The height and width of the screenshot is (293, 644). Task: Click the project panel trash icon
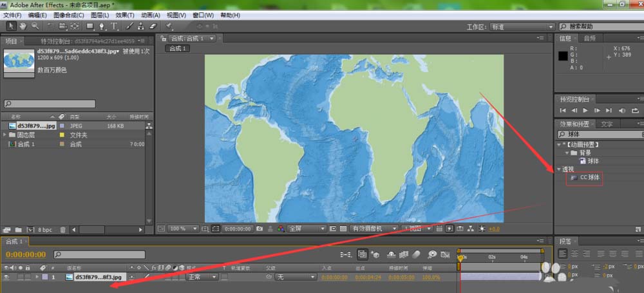click(62, 230)
